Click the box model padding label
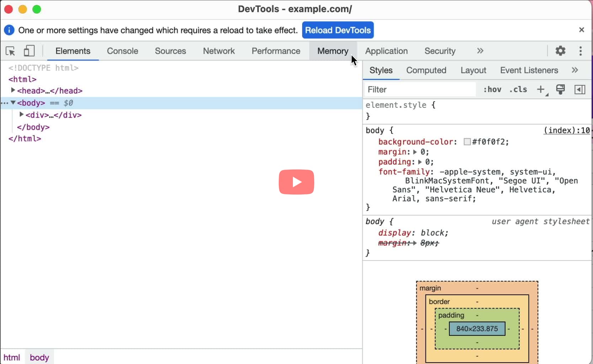This screenshot has height=364, width=593. (x=451, y=315)
